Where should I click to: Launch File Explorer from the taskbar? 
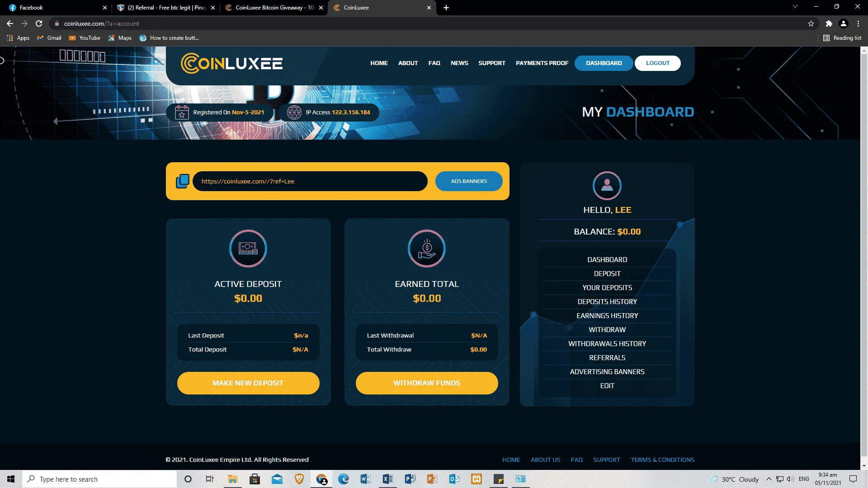coord(232,479)
